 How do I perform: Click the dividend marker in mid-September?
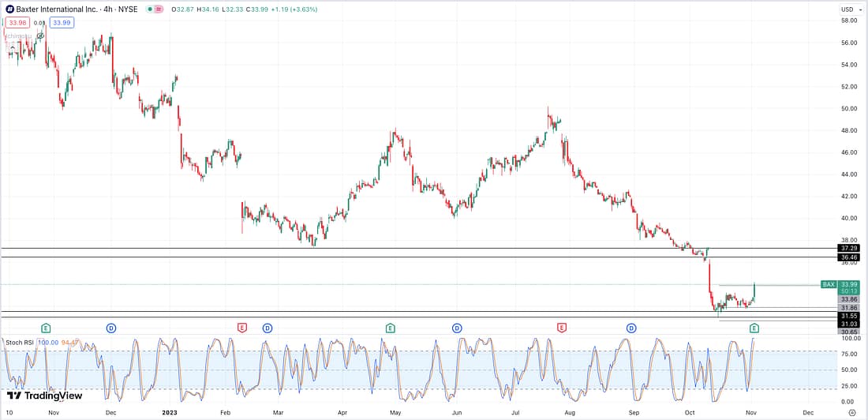[x=631, y=328]
